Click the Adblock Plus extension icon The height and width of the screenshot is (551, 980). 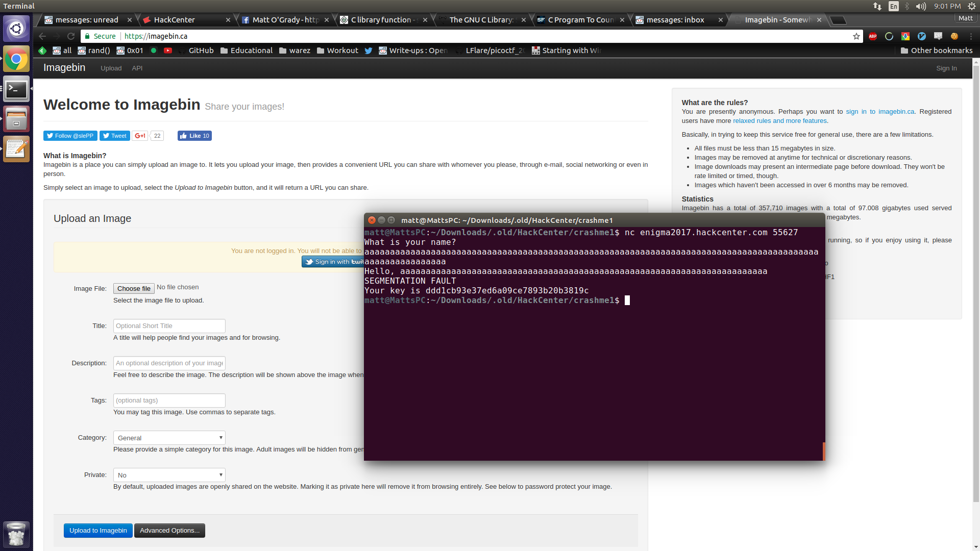[873, 36]
